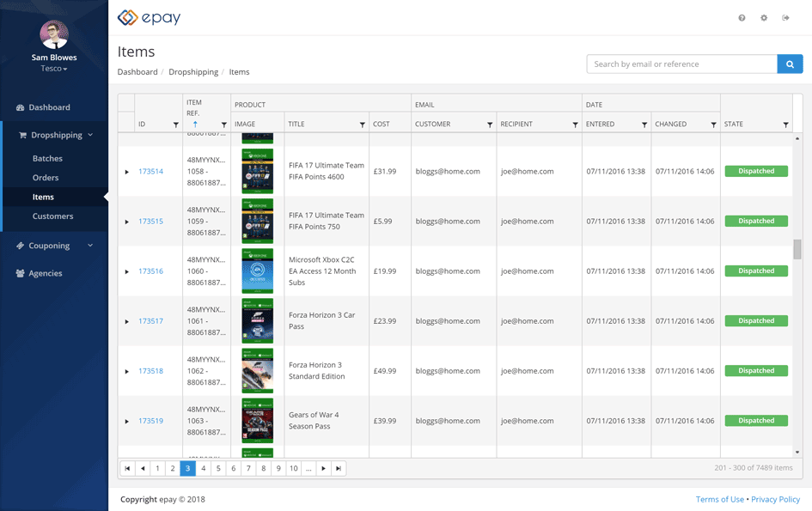Click the Dropshipping shopping cart icon
The width and height of the screenshot is (812, 511).
coord(23,135)
